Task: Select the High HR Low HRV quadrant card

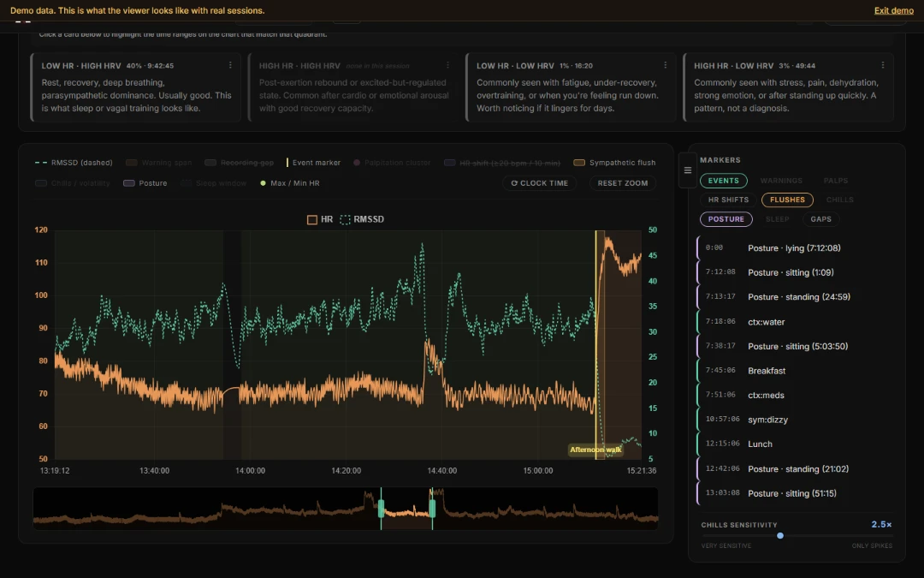Action: [788, 87]
